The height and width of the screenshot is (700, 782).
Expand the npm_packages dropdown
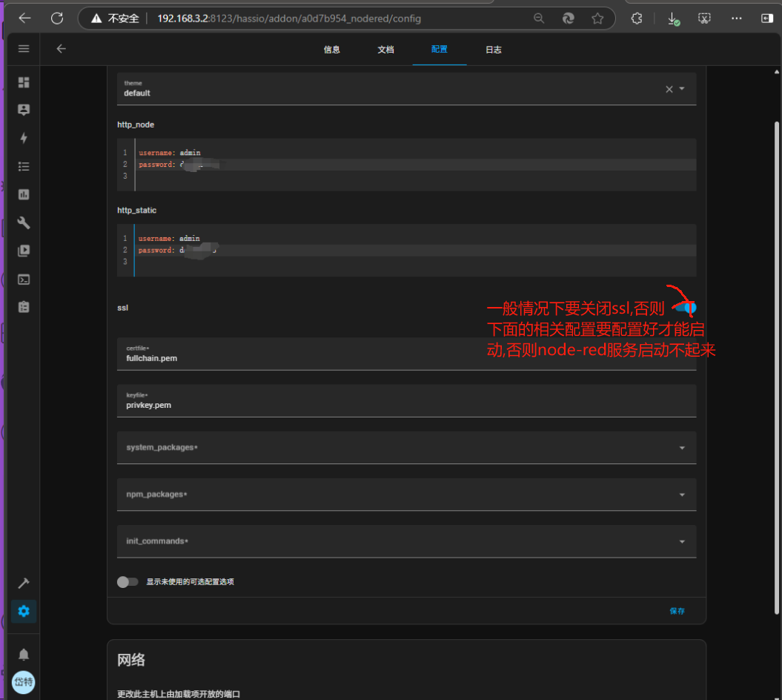click(682, 495)
